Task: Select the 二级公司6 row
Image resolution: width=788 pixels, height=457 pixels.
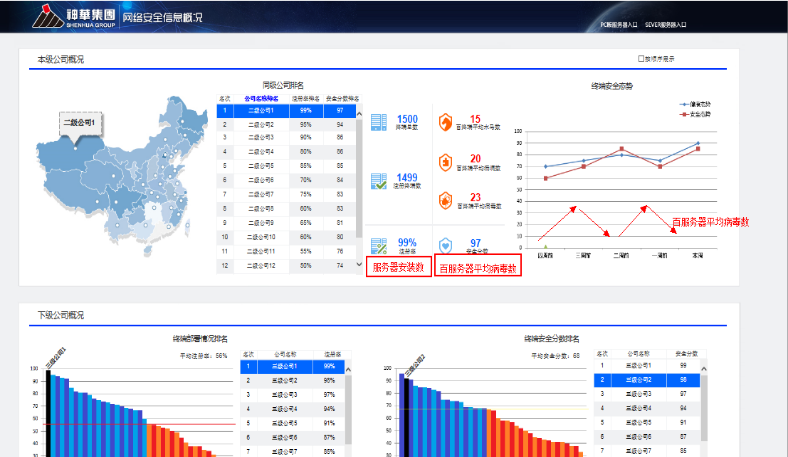Action: coord(286,179)
